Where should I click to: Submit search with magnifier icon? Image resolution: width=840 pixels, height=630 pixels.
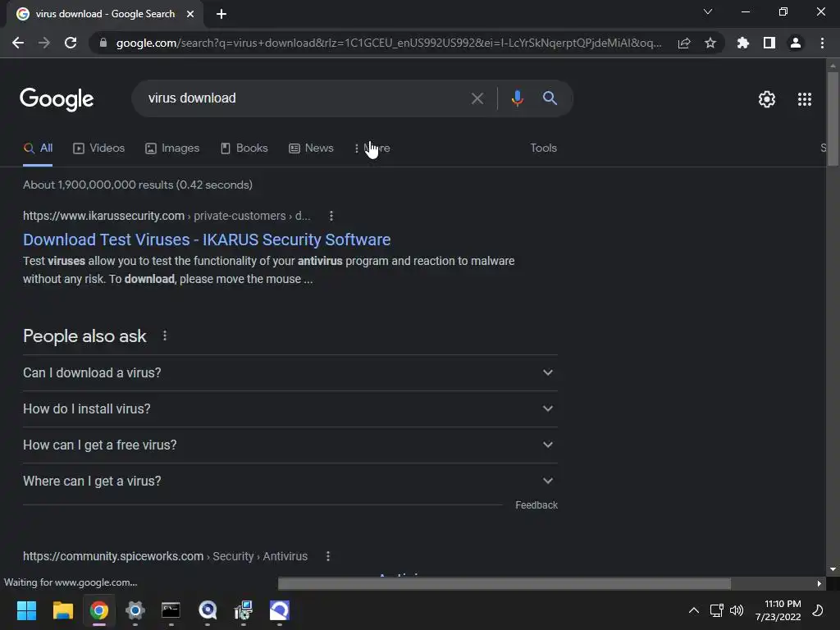tap(550, 98)
